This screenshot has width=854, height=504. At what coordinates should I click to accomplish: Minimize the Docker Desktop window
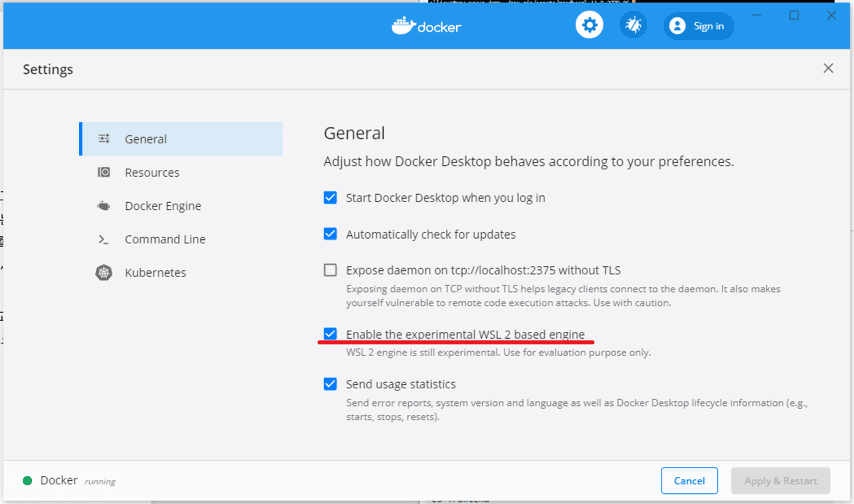click(x=757, y=15)
